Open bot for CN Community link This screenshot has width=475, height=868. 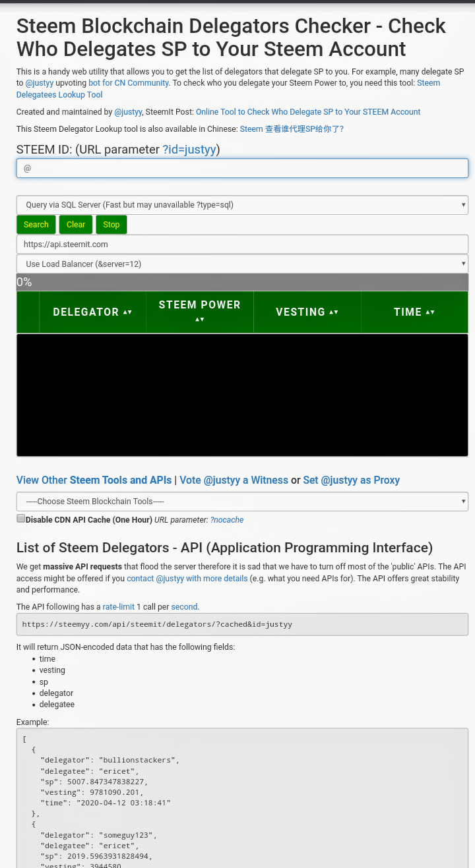pyautogui.click(x=129, y=83)
